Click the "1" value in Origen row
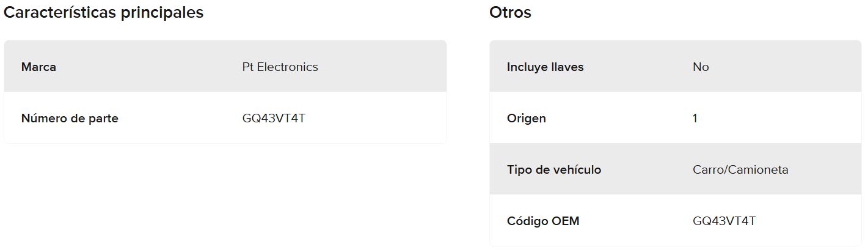The image size is (868, 252). (695, 118)
